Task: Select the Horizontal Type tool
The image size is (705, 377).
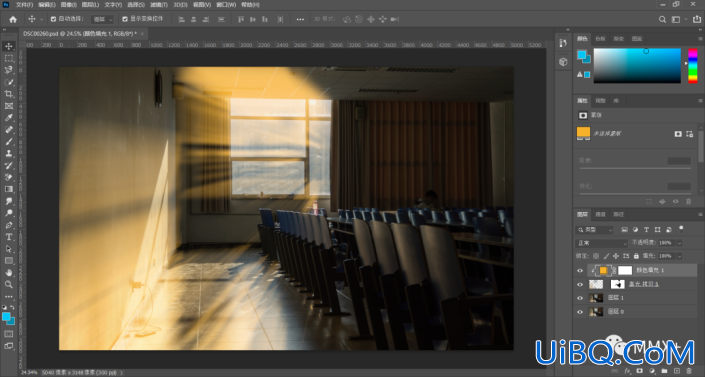Action: 9,237
